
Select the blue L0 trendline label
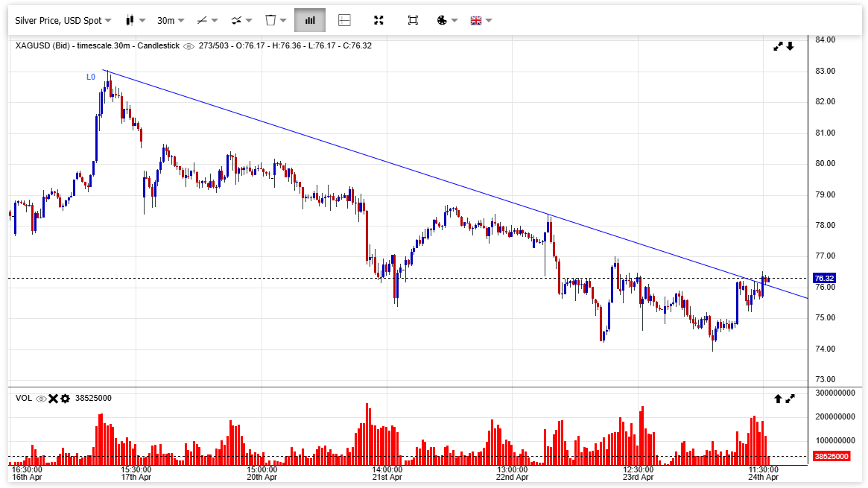(x=91, y=77)
